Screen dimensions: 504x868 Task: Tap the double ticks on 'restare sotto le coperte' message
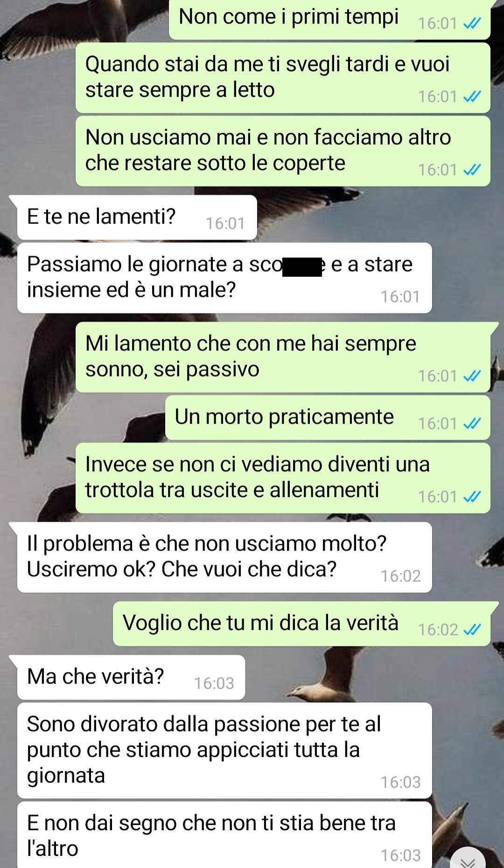(x=472, y=170)
